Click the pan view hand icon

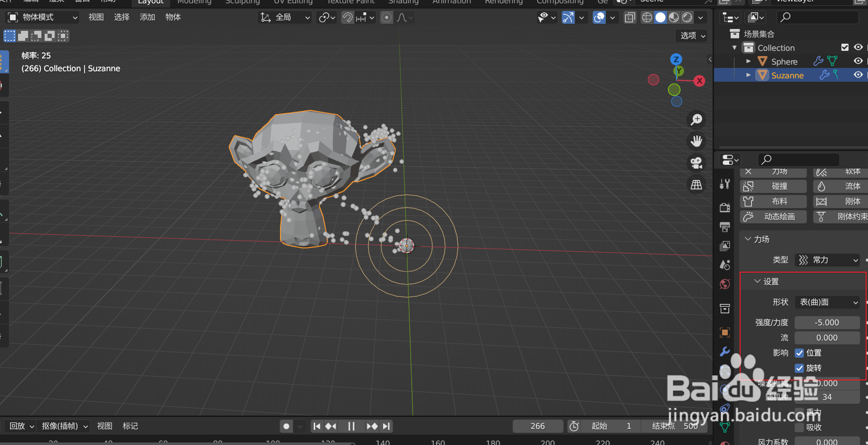tap(696, 141)
